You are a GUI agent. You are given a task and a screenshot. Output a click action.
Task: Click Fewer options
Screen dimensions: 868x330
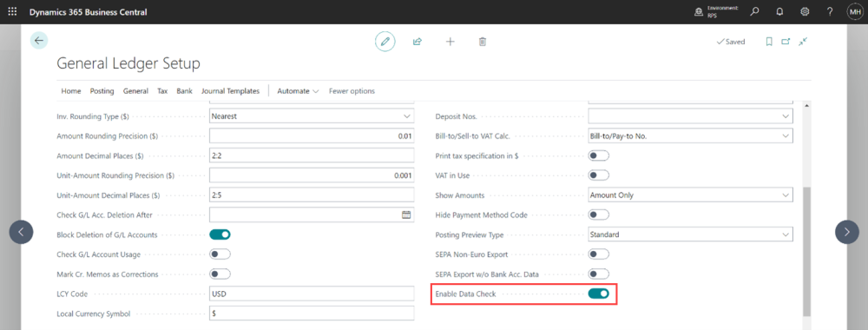(352, 91)
